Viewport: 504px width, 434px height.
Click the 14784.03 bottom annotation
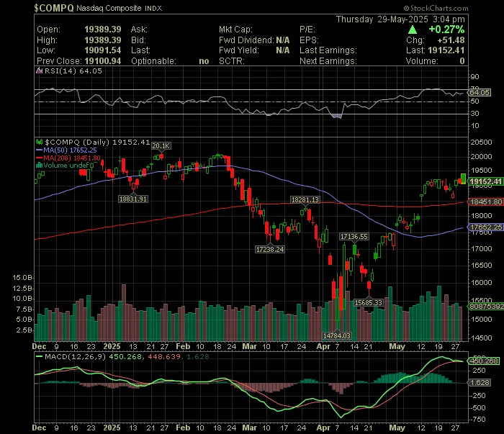coord(337,335)
